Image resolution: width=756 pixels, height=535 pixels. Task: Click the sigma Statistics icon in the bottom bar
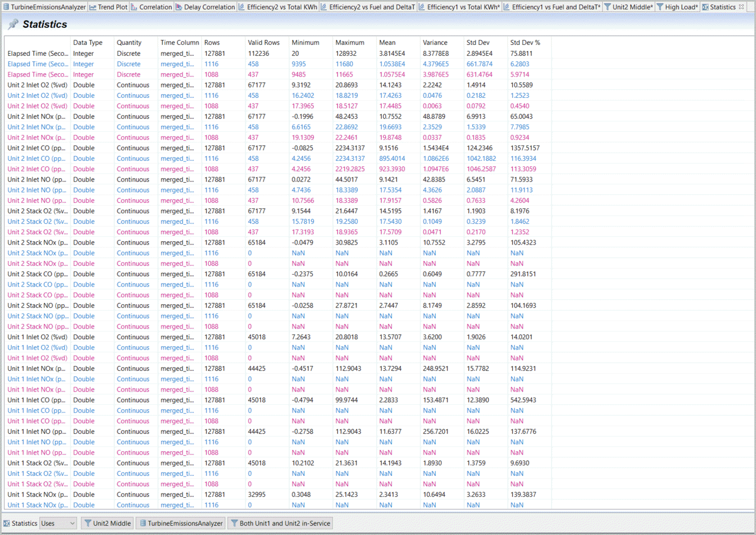(x=7, y=524)
